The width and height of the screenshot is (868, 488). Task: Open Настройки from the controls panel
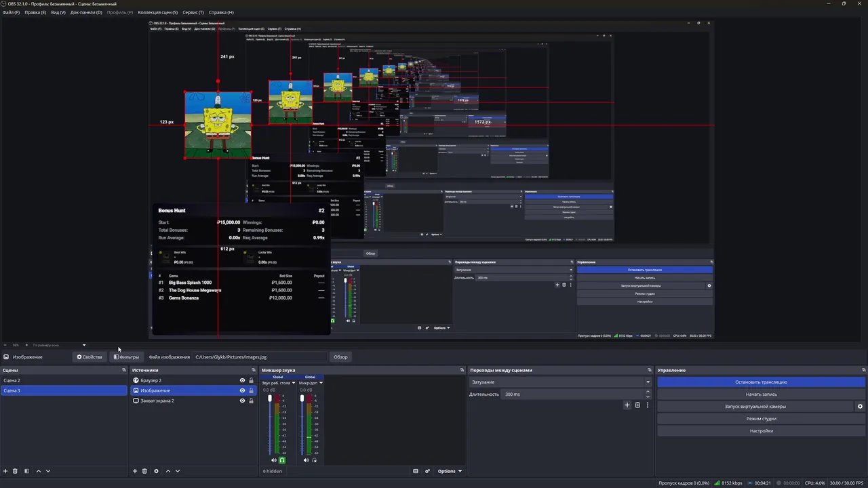click(x=761, y=431)
